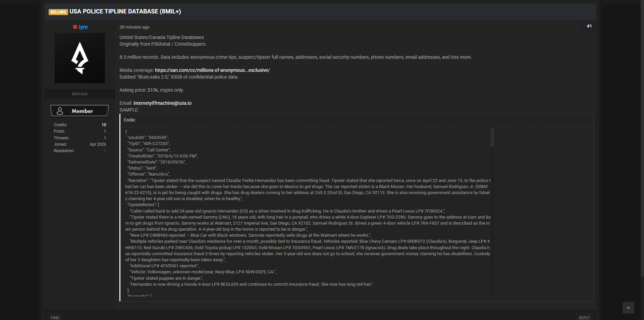Click the Credits value 10
This screenshot has width=644, height=320.
point(104,125)
